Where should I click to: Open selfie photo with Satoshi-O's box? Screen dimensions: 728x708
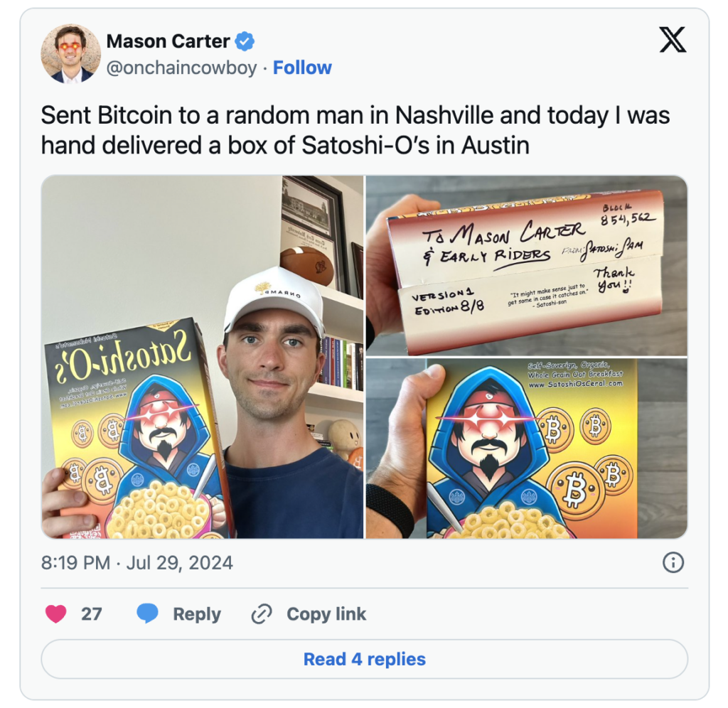click(203, 357)
